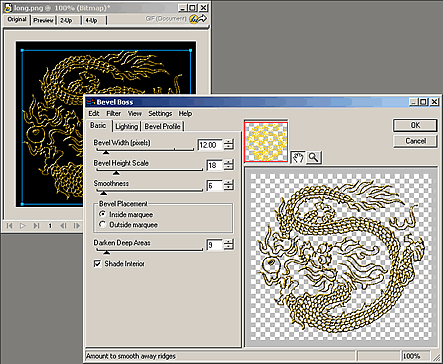Close the long.png document window
This screenshot has width=443, height=364.
coord(204,7)
